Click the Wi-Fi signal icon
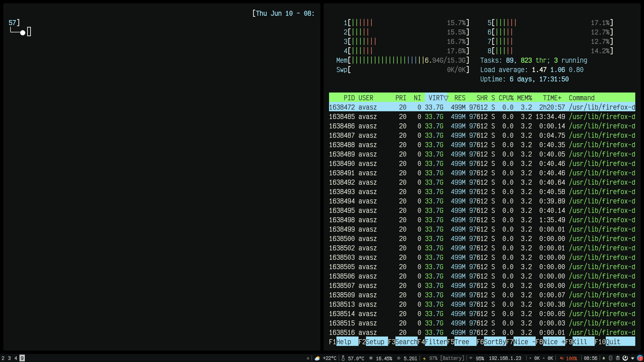 471,358
